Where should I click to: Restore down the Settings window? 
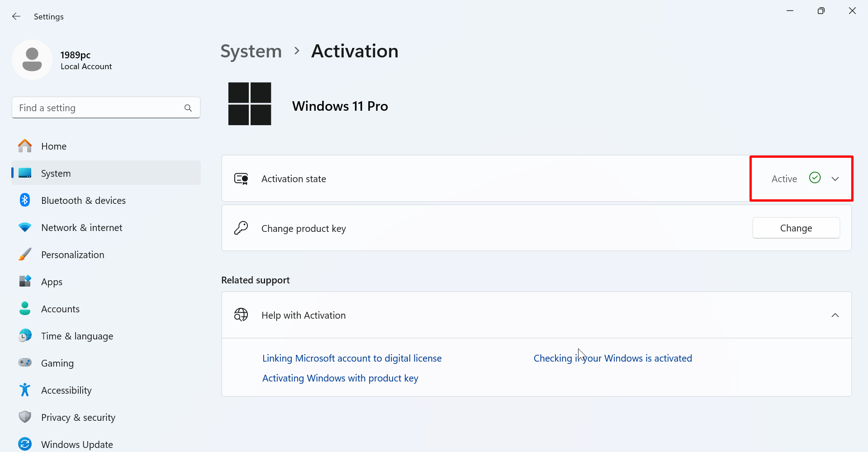click(x=821, y=11)
